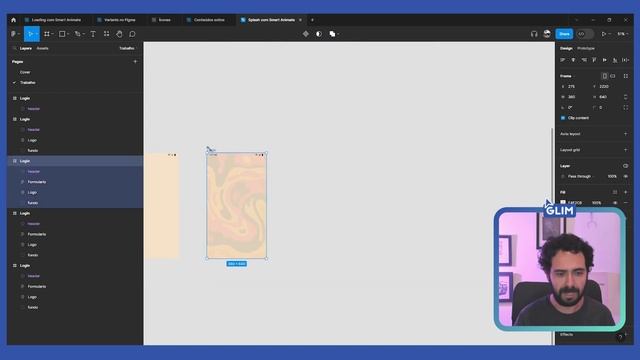
Task: Go to the Figma home icon
Action: 13,20
